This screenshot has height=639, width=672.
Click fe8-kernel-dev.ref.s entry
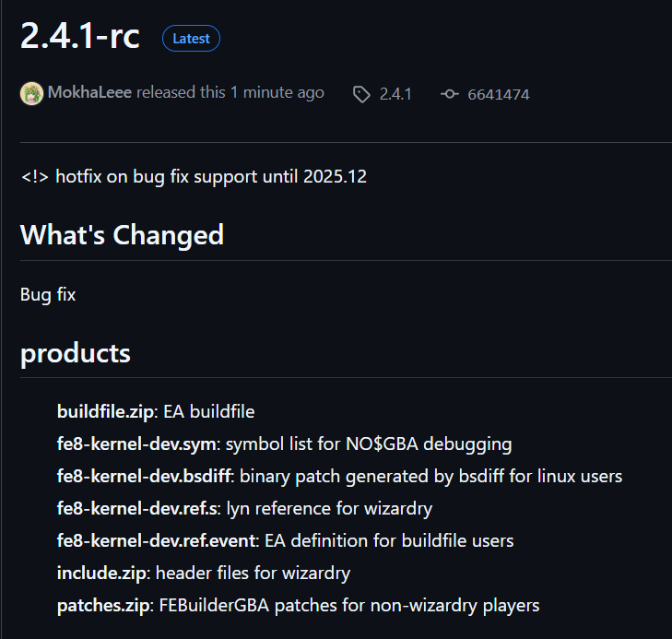[x=136, y=509]
